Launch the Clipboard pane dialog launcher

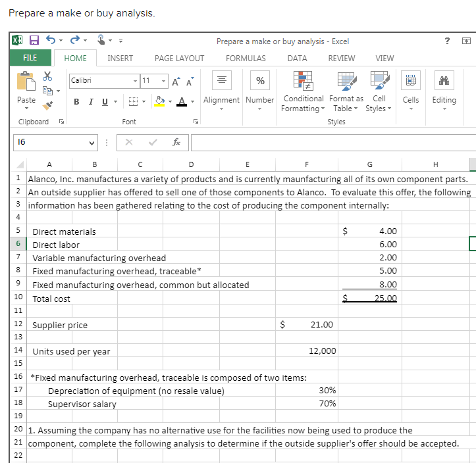tap(62, 122)
